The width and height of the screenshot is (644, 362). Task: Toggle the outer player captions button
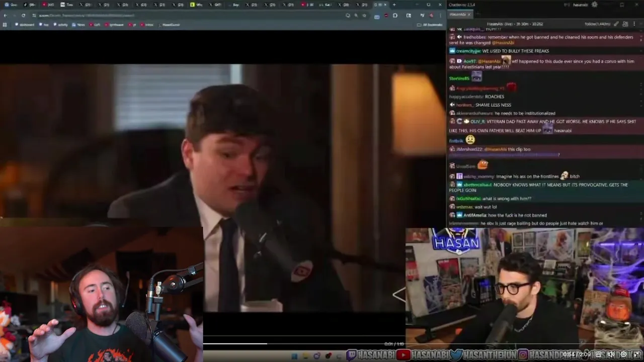point(598,354)
